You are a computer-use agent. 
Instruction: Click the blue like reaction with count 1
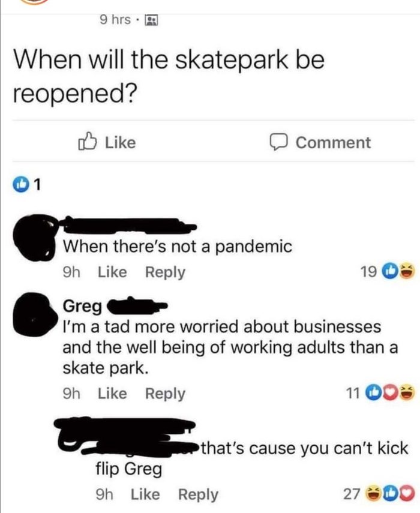click(x=20, y=185)
